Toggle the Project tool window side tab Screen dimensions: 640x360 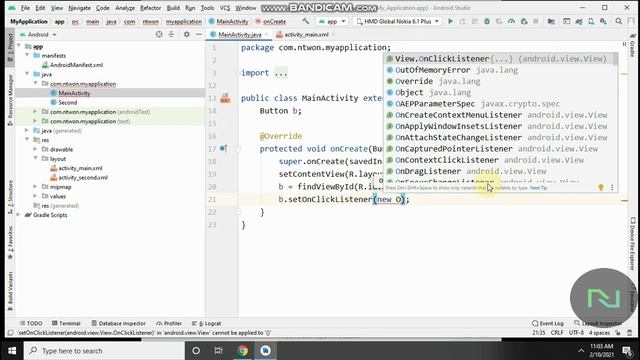(10, 47)
